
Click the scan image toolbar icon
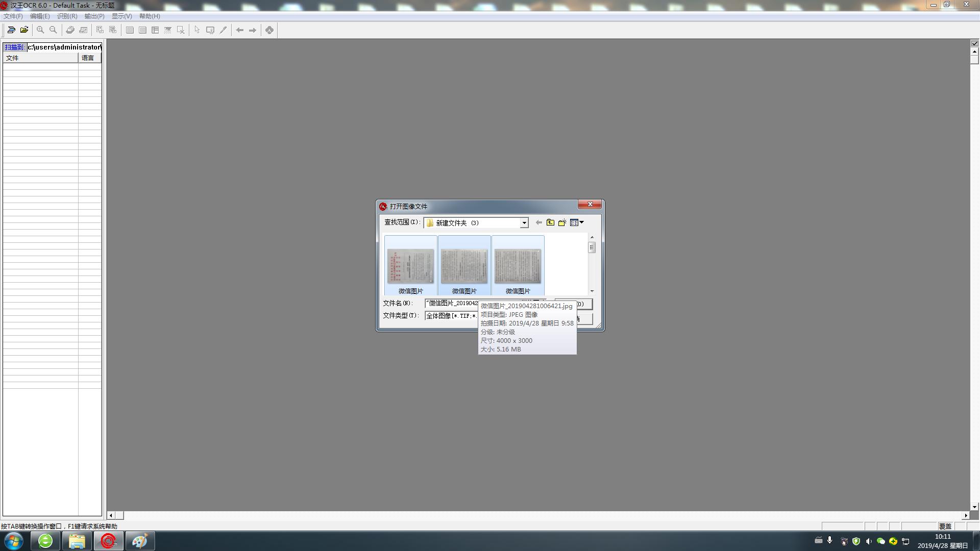pos(11,30)
